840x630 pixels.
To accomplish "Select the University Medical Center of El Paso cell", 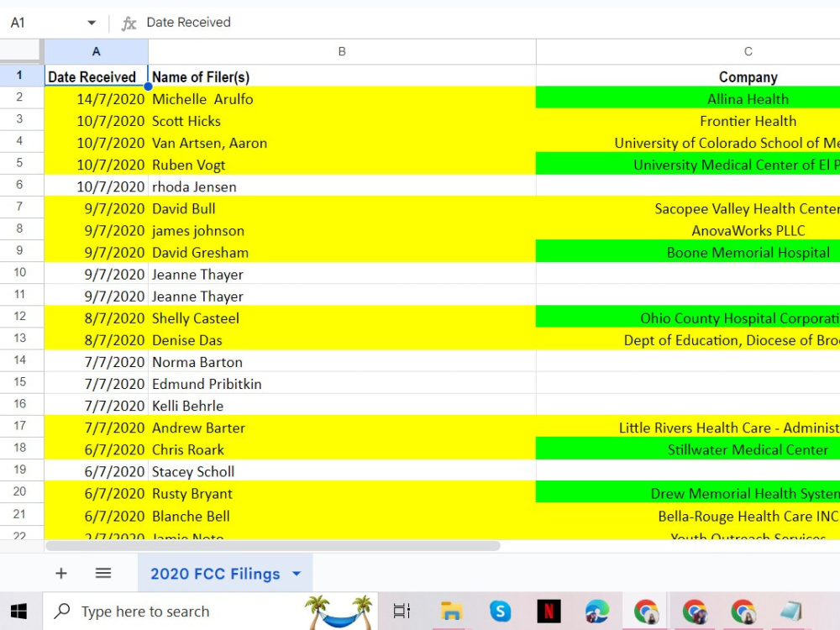I will 689,165.
